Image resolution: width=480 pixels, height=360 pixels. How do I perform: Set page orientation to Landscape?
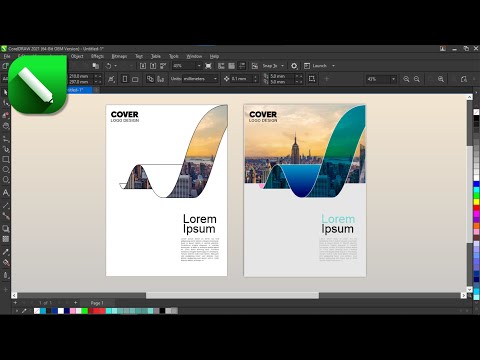(x=135, y=79)
